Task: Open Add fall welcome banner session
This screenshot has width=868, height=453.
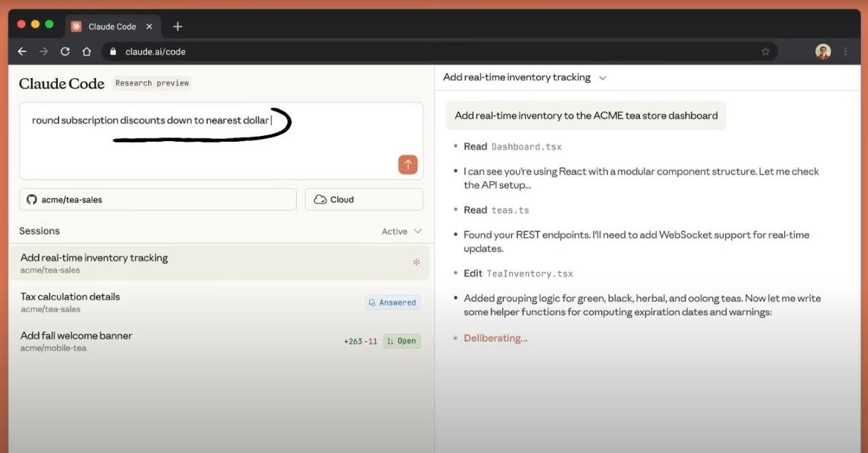Action: click(219, 341)
